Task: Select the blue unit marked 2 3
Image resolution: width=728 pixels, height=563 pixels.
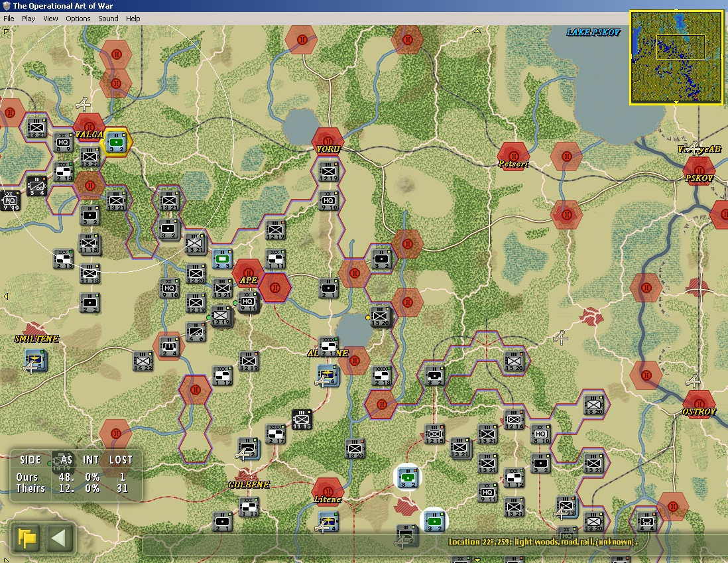Action: tap(222, 259)
